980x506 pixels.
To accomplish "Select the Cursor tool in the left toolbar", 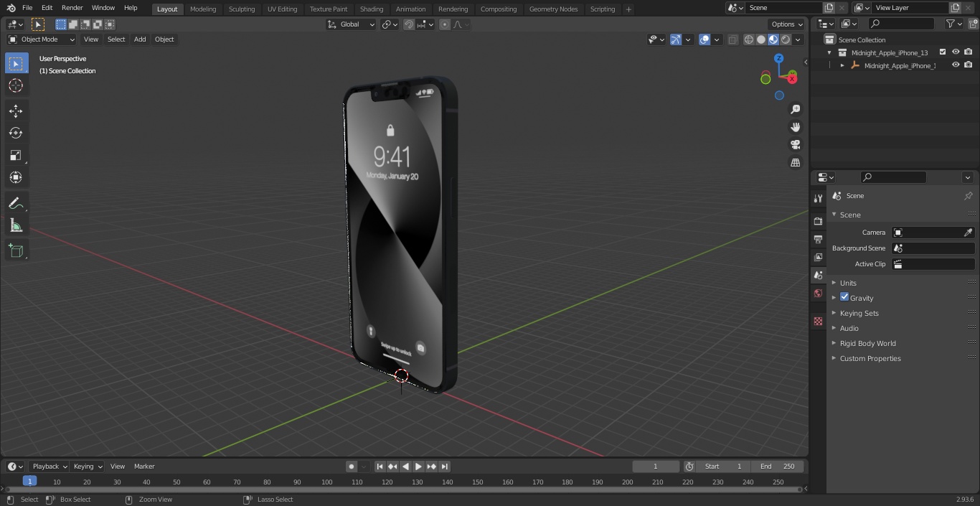I will click(x=16, y=85).
